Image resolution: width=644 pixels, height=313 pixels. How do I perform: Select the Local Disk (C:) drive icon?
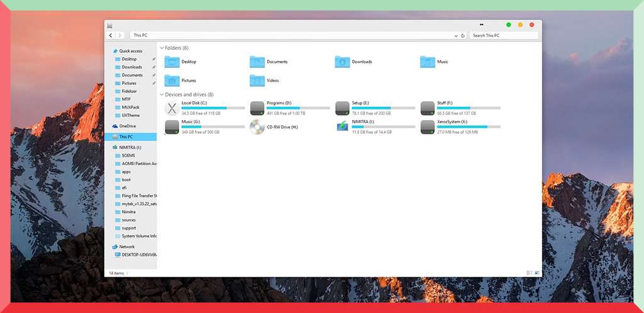172,109
